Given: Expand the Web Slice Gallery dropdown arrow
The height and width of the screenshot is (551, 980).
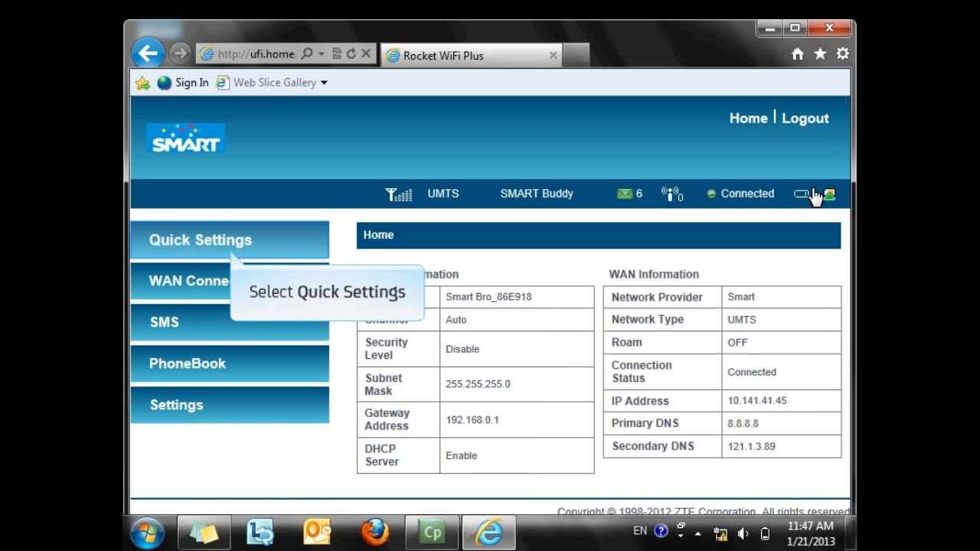Looking at the screenshot, I should click(324, 83).
